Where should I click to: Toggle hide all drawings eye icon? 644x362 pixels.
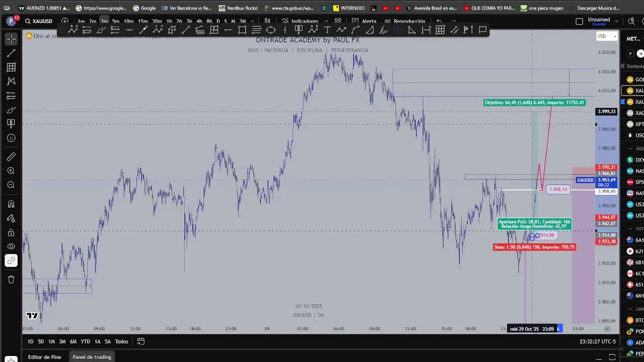tap(11, 246)
